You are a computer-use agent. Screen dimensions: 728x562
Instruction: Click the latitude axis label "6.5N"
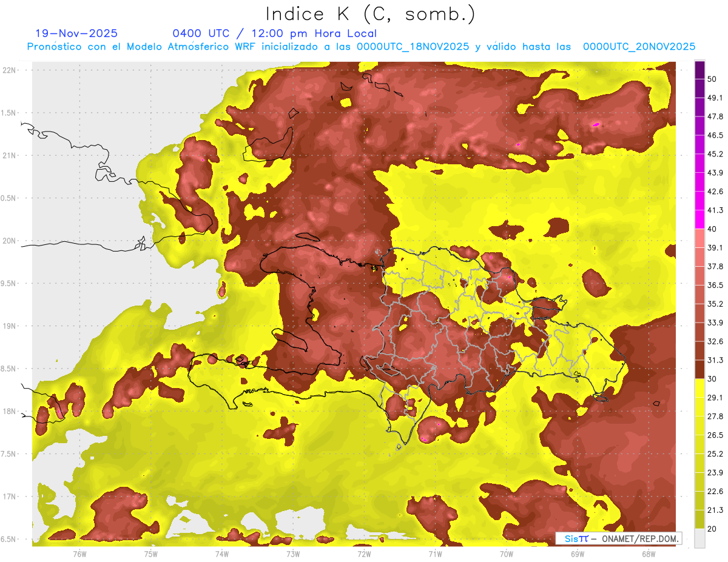(x=9, y=539)
